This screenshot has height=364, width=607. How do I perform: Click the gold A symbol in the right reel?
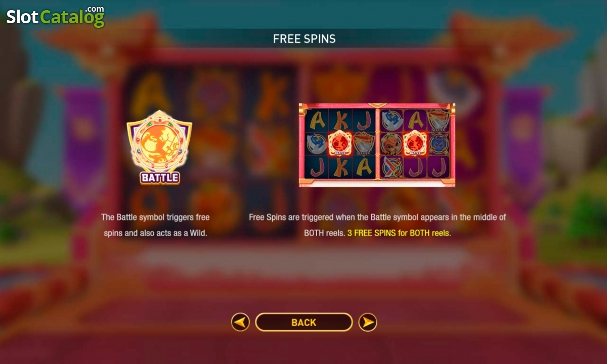tap(415, 120)
